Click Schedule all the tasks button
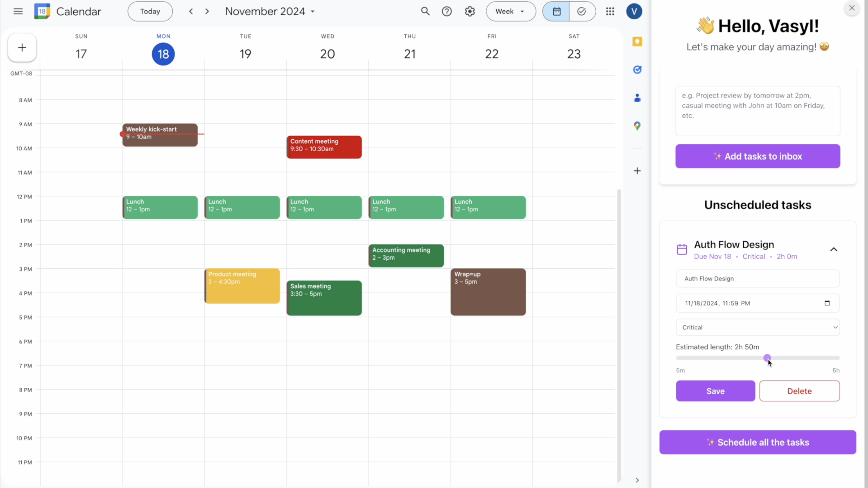The width and height of the screenshot is (868, 488). click(x=757, y=442)
